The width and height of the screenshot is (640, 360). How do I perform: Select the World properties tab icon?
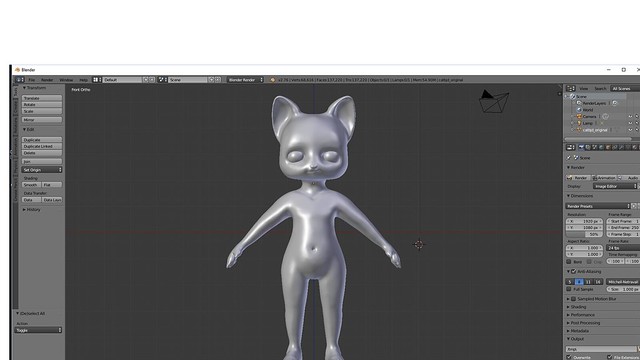click(601, 147)
